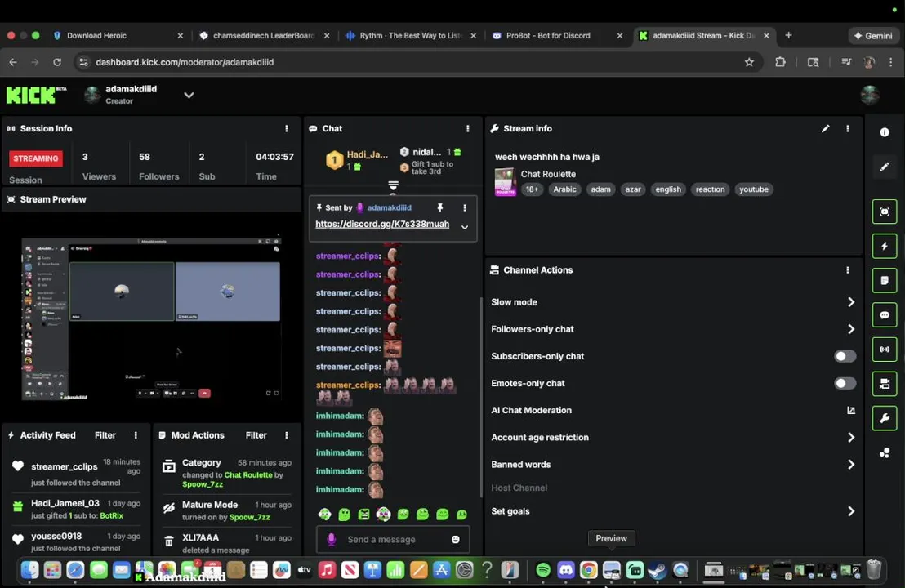Open Mod Actions three-dot menu

(x=286, y=435)
